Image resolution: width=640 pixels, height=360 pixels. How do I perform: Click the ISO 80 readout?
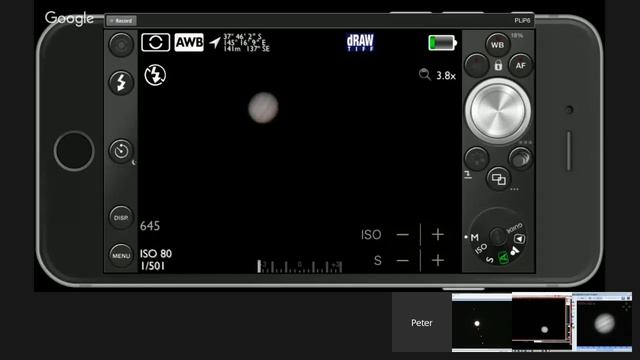coord(156,253)
